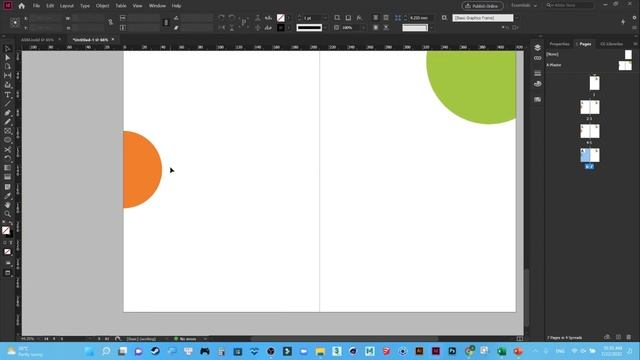Open the Layout menu
The width and height of the screenshot is (640, 360).
(67, 6)
